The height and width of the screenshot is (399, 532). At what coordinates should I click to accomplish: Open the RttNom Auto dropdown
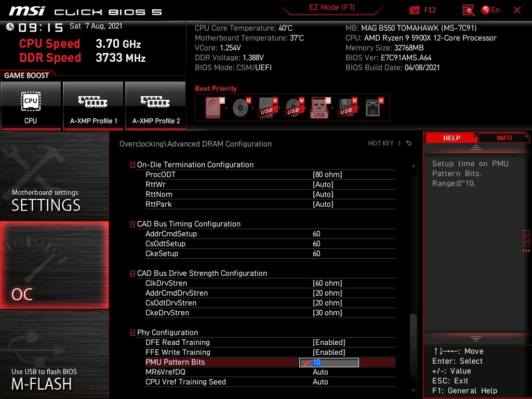(x=323, y=194)
